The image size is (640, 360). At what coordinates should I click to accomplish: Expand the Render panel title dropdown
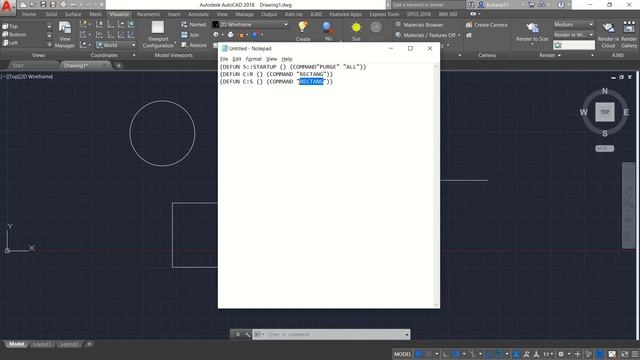(550, 55)
